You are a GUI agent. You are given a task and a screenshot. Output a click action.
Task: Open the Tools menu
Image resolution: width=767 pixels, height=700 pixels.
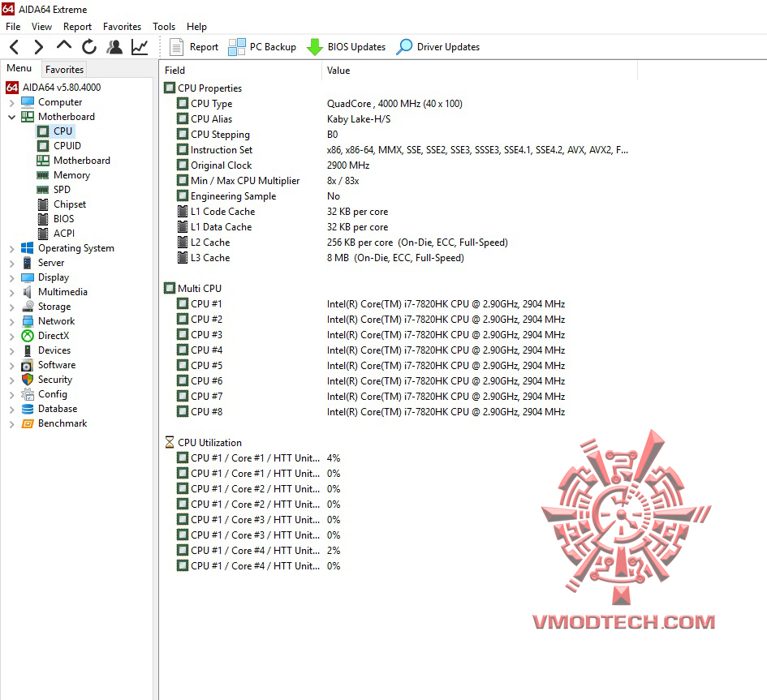164,27
